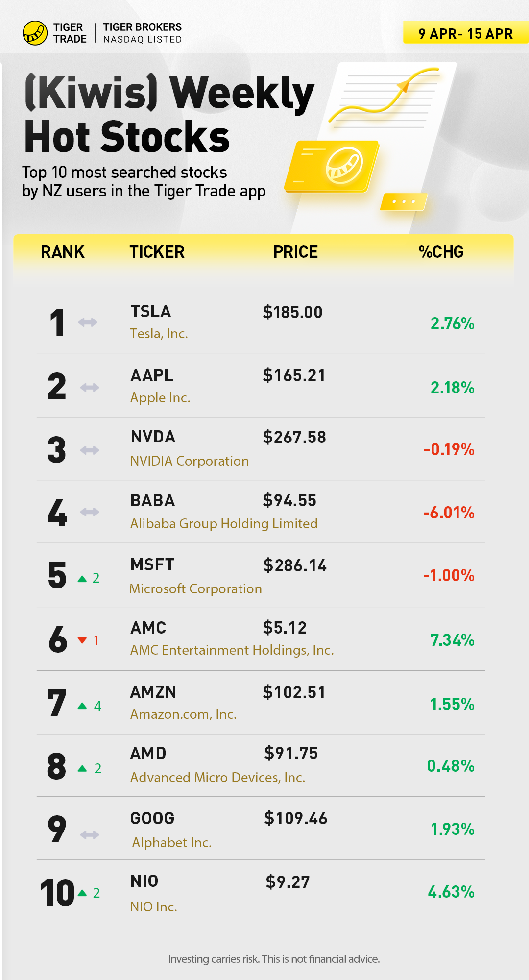Click the AMC 7.34% change value
Screen dimensions: 529x980
pyautogui.click(x=452, y=640)
